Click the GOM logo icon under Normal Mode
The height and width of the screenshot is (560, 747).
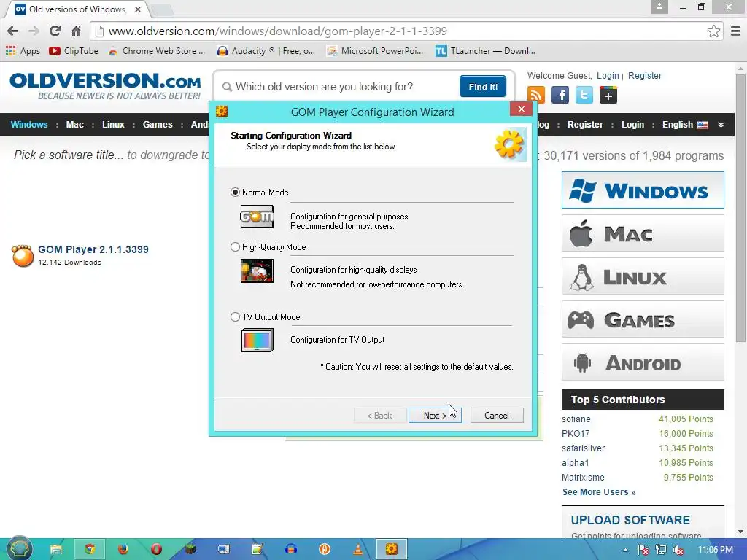[x=258, y=217]
